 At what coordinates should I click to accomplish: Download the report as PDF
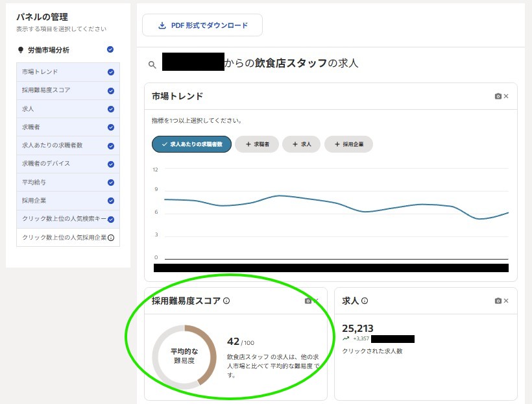coord(202,25)
